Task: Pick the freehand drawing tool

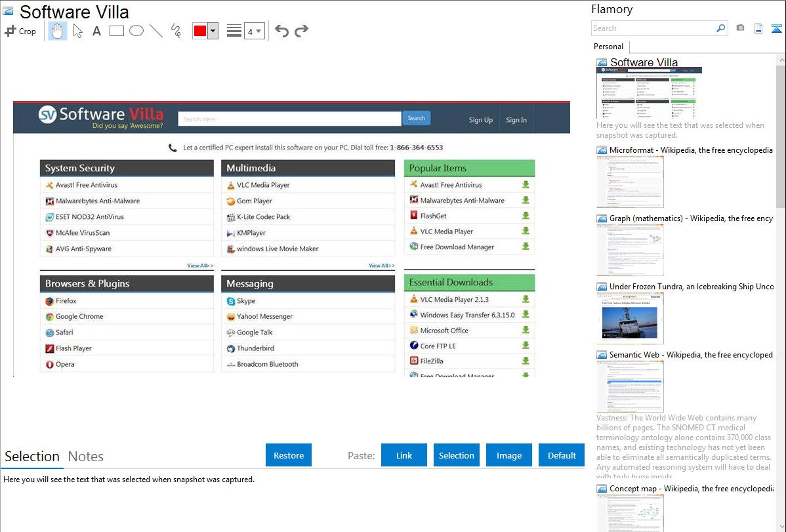Action: 176,31
